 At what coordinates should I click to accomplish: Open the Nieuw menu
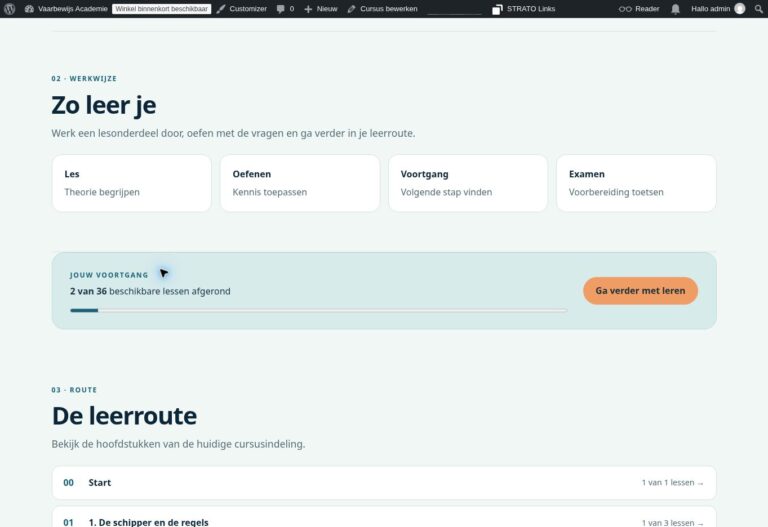pyautogui.click(x=327, y=9)
